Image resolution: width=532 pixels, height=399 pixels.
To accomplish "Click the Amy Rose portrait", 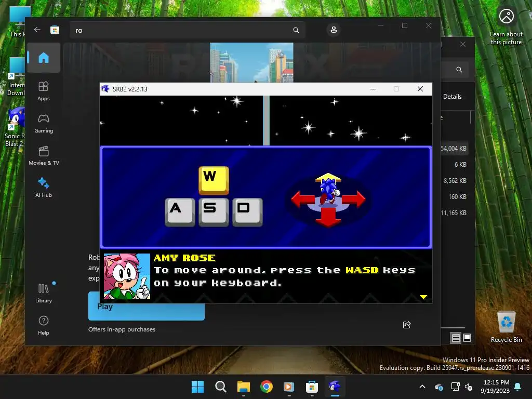I will pos(127,276).
